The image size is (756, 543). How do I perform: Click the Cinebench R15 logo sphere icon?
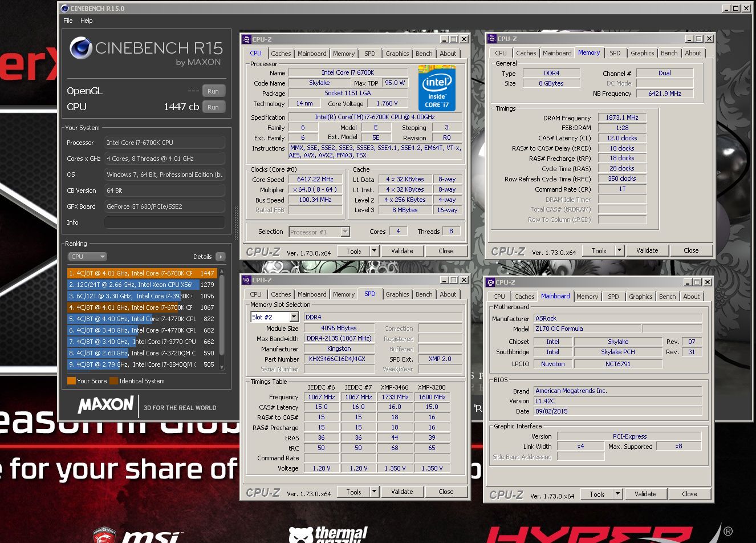tap(81, 48)
